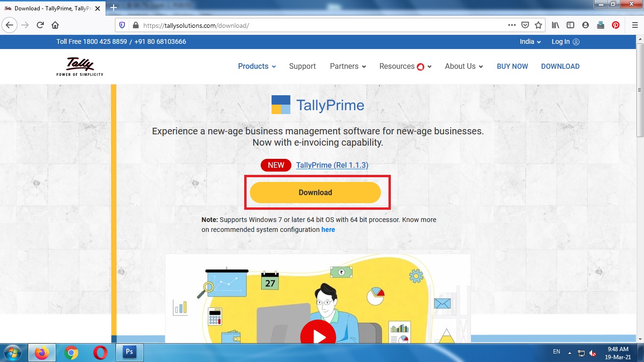
Task: Click the TallyPrime product logo
Action: (x=318, y=105)
